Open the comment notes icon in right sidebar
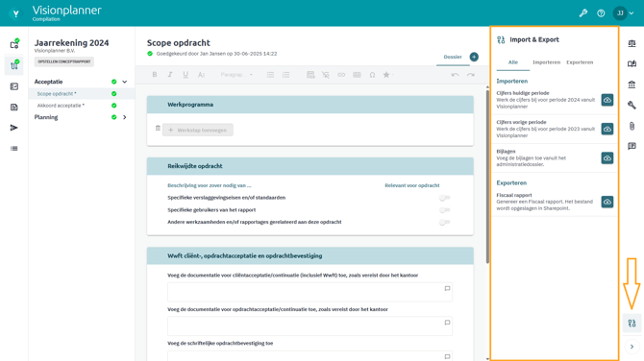Viewport: 644px width, 361px height. coord(632,146)
